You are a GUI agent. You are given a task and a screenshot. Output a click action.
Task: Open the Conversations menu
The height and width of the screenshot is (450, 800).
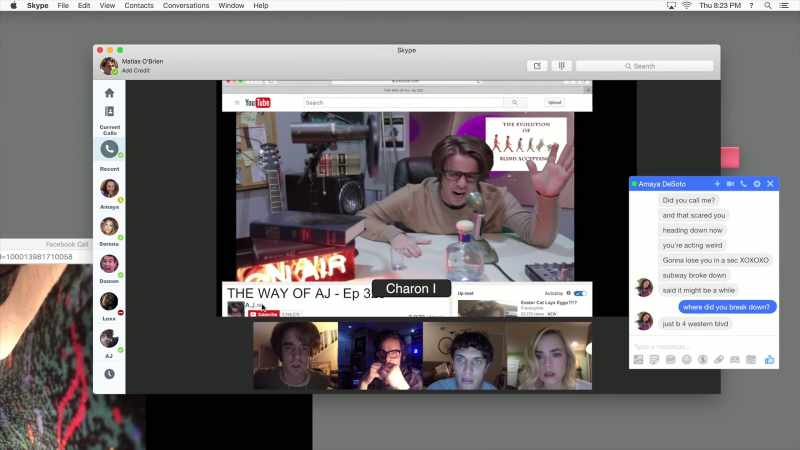(186, 6)
